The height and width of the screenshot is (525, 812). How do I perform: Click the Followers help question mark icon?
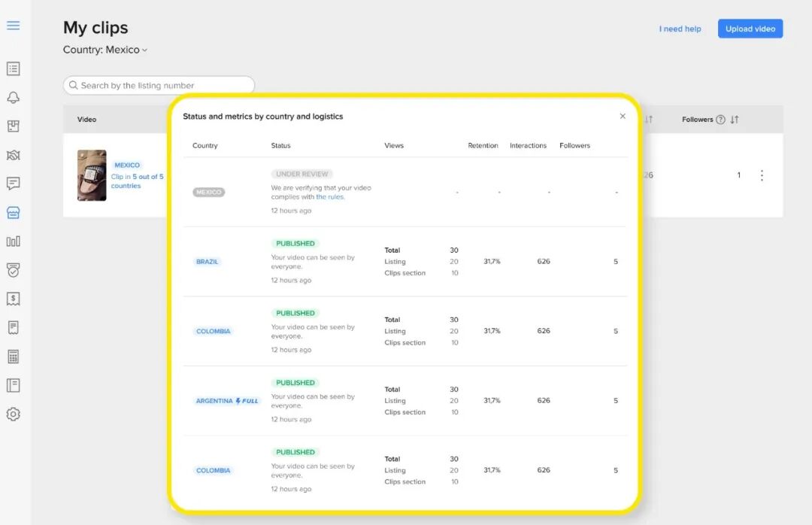720,120
